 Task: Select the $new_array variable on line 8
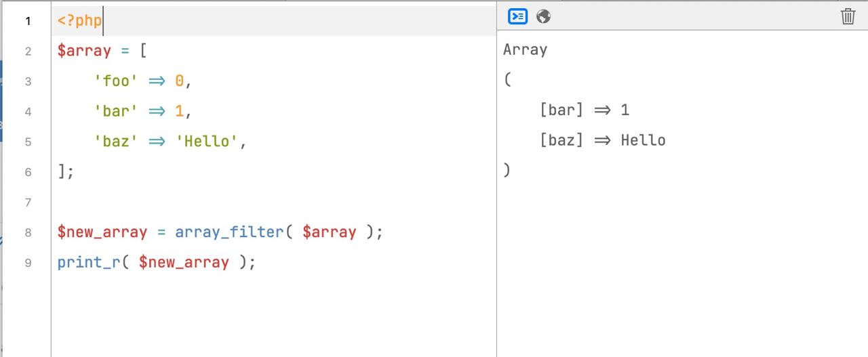tap(102, 232)
